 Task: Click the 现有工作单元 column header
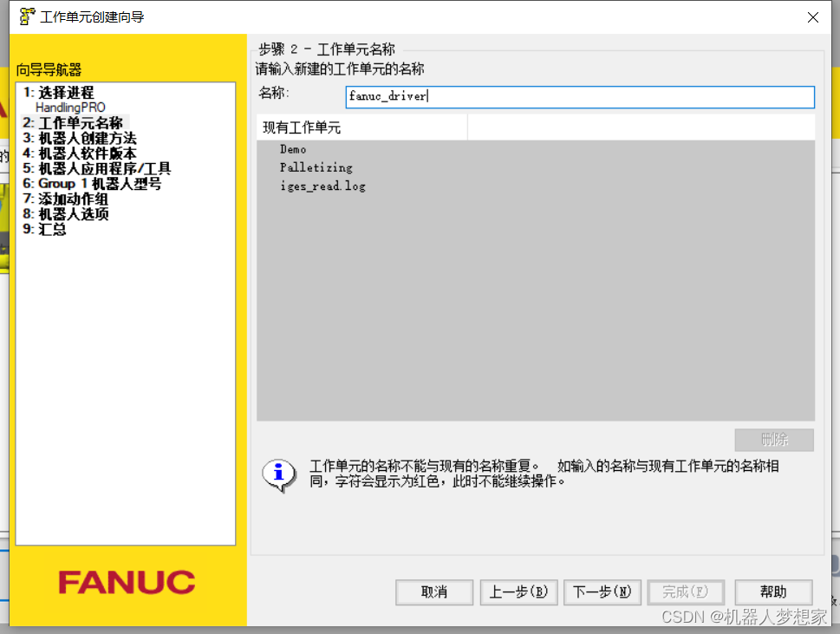(361, 127)
